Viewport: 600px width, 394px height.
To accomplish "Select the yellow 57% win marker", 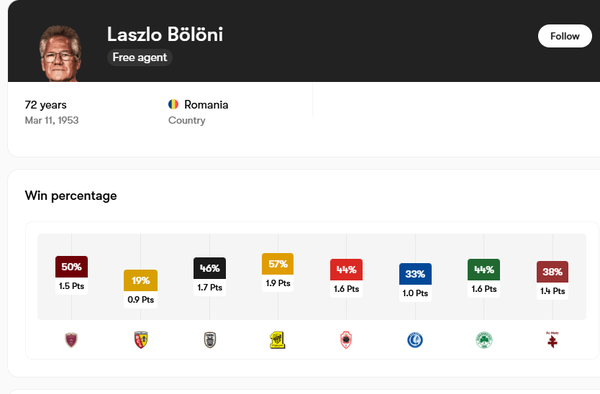I will click(278, 264).
